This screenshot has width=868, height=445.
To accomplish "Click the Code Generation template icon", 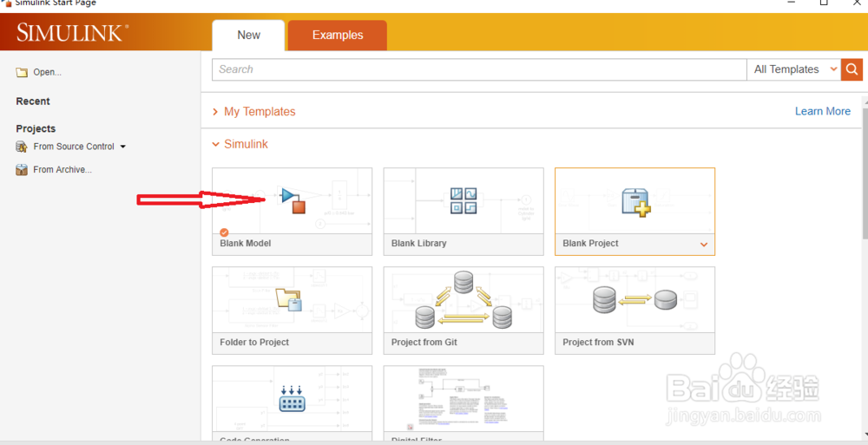I will [293, 399].
